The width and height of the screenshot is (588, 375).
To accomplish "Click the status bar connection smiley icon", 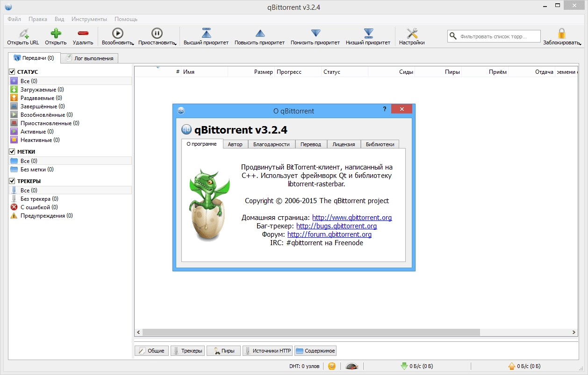I will point(332,366).
